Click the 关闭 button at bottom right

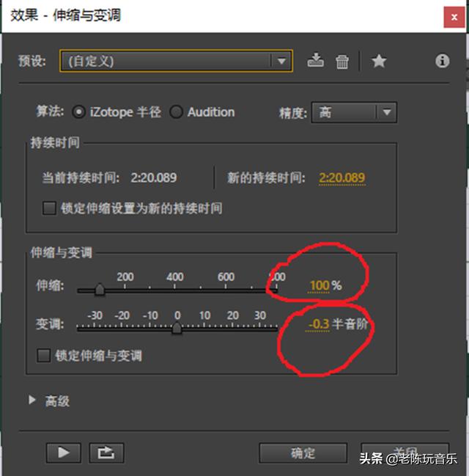405,452
